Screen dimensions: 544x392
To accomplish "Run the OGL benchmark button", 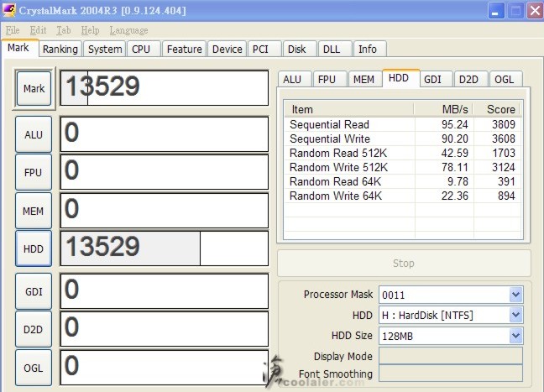I will [34, 368].
